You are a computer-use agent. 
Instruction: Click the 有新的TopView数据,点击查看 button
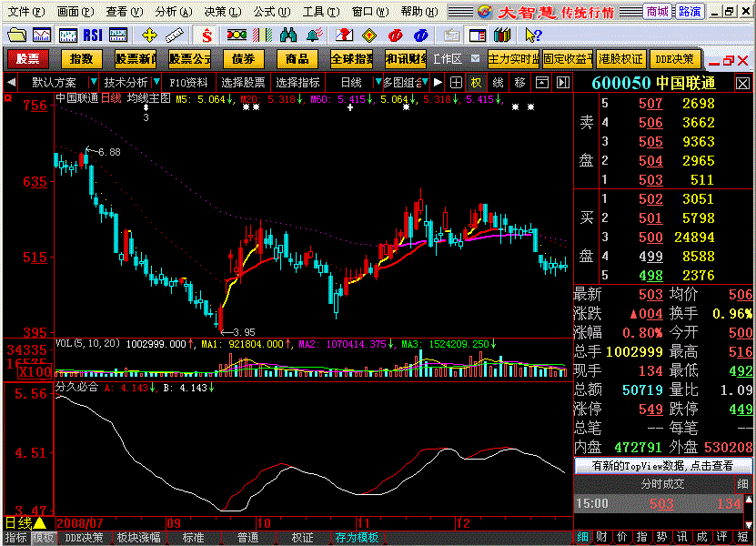tap(662, 465)
